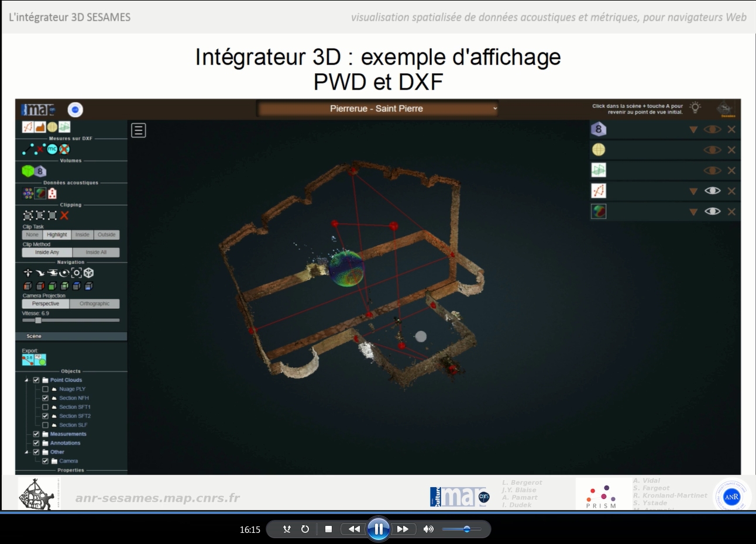The height and width of the screenshot is (544, 756).
Task: Remove all clipping volumes with the red X
Action: pyautogui.click(x=64, y=215)
